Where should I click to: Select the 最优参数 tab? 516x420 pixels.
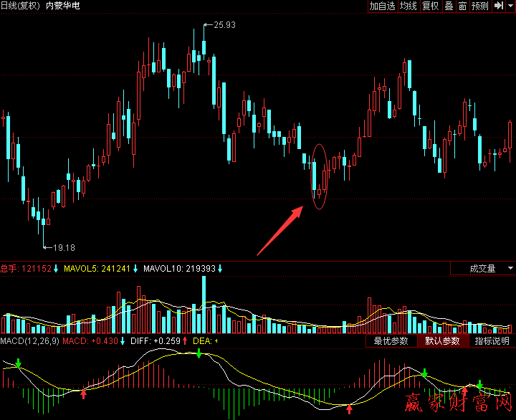(391, 341)
